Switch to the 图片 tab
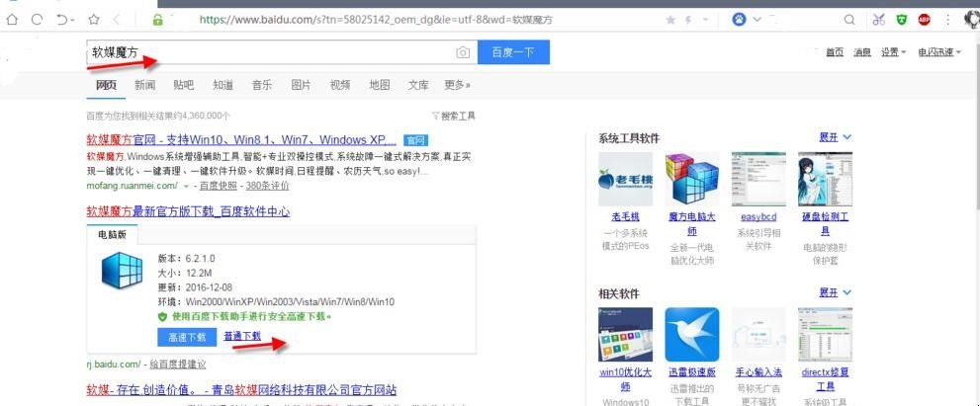Screen dimensions: 980x406 point(301,85)
